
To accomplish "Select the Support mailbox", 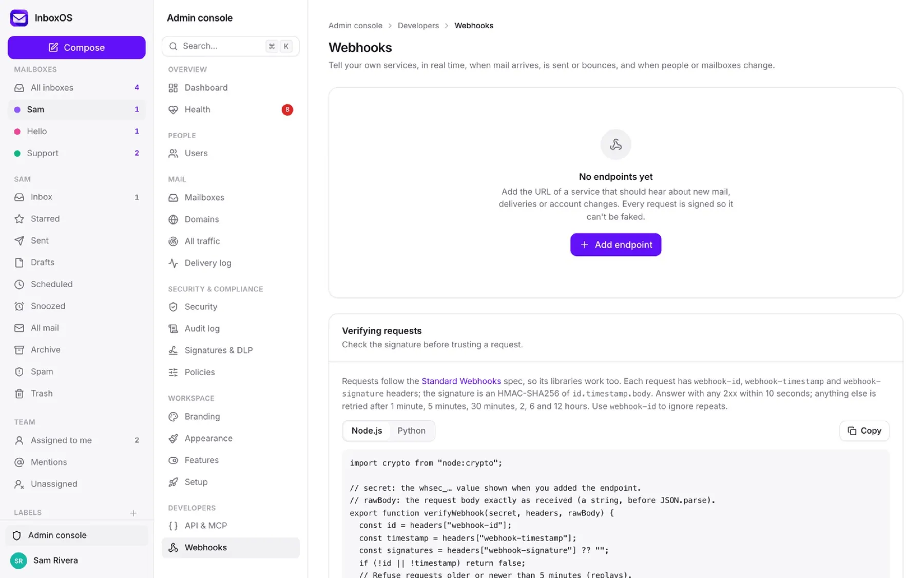I will 76,153.
